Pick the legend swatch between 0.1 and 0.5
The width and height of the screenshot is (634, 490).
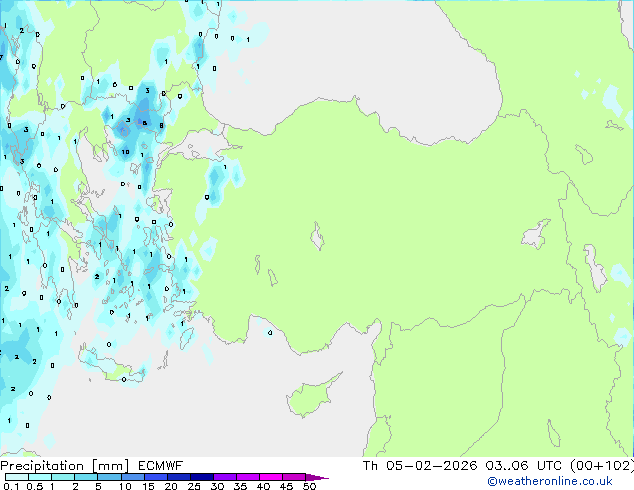pos(17,477)
